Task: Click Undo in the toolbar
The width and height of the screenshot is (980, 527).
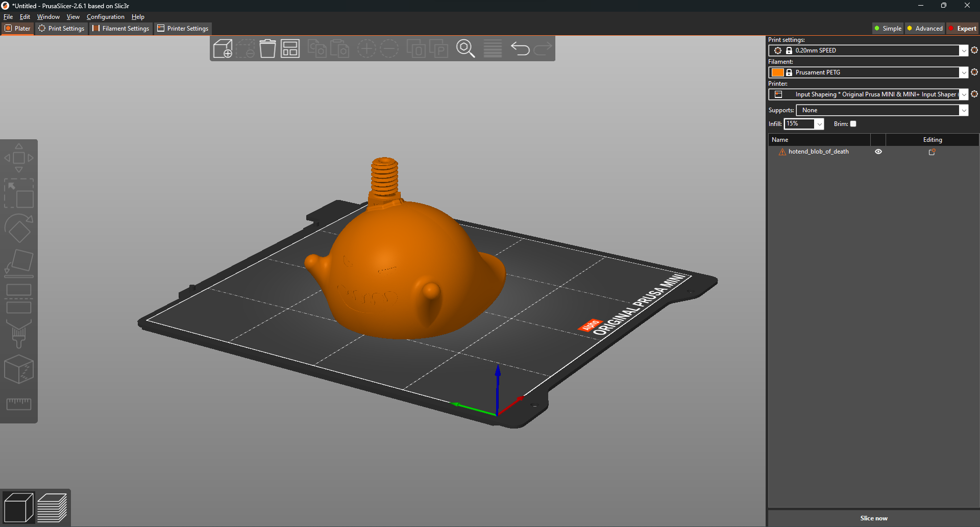Action: (x=520, y=48)
